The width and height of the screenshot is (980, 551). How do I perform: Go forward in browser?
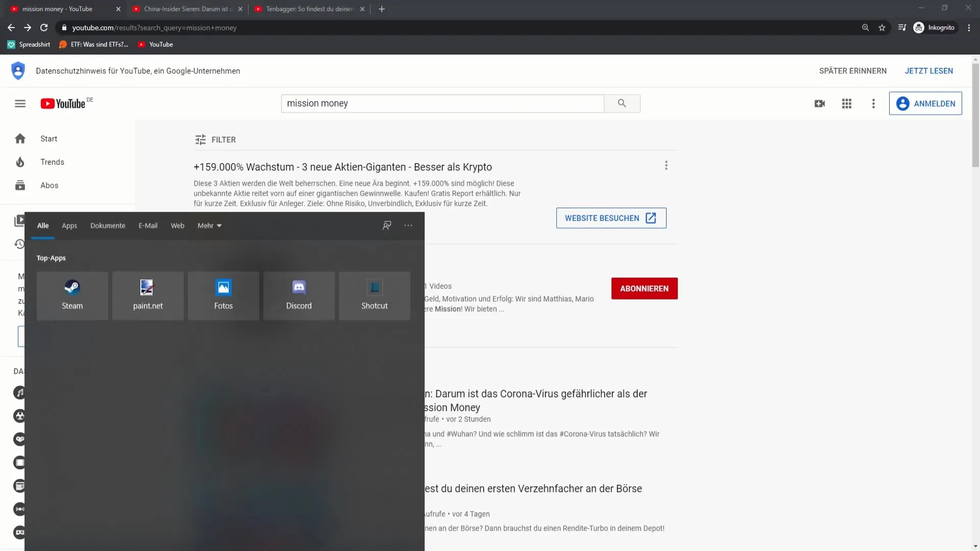coord(28,28)
